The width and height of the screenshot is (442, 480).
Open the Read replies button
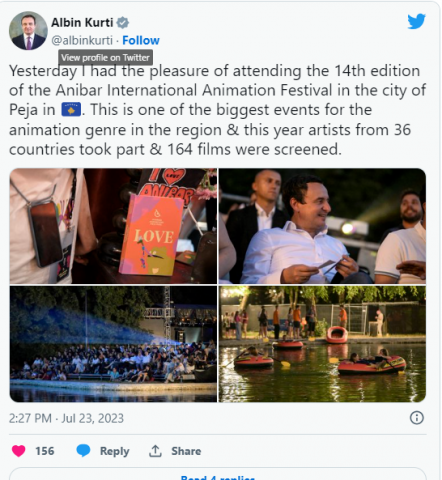[x=218, y=477]
